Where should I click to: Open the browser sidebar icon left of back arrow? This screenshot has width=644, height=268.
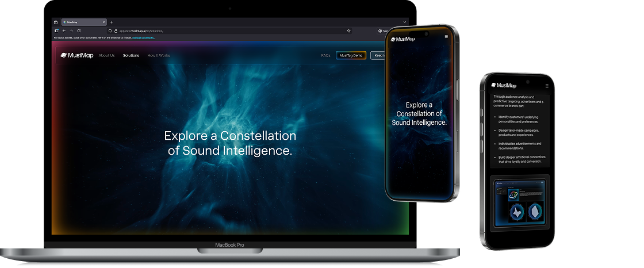click(56, 31)
